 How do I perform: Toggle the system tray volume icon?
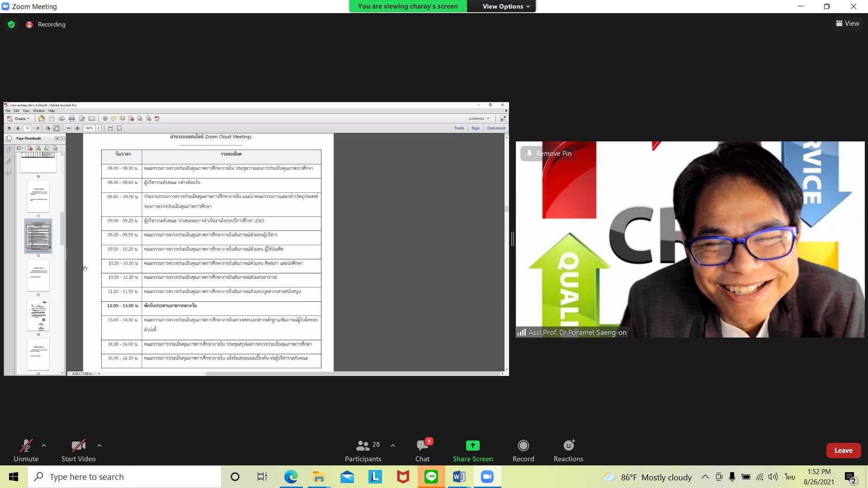pos(773,477)
